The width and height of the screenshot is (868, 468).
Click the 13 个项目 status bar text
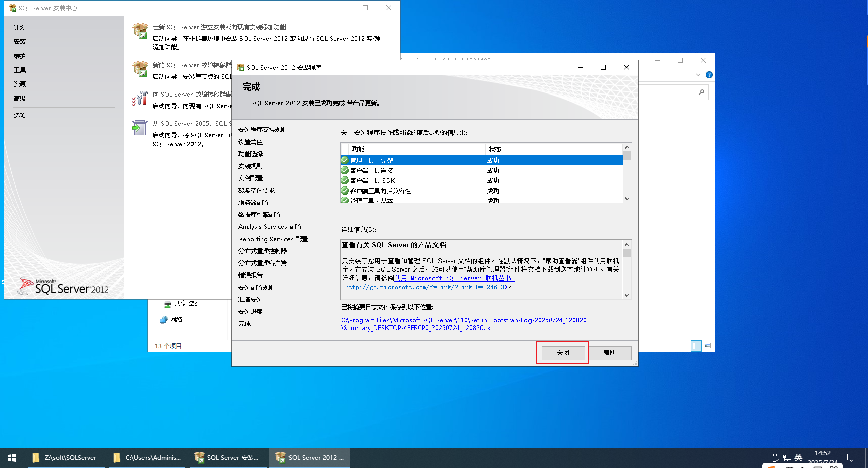click(x=168, y=346)
